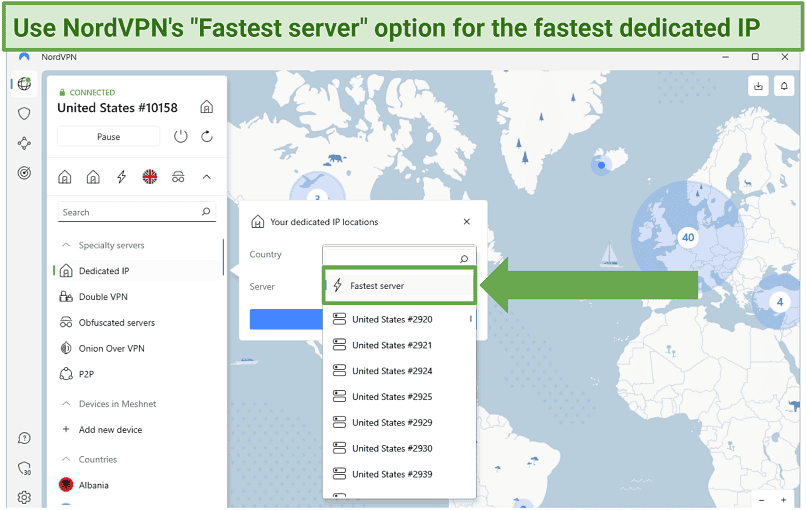Choose United States #2925 server

pyautogui.click(x=399, y=397)
